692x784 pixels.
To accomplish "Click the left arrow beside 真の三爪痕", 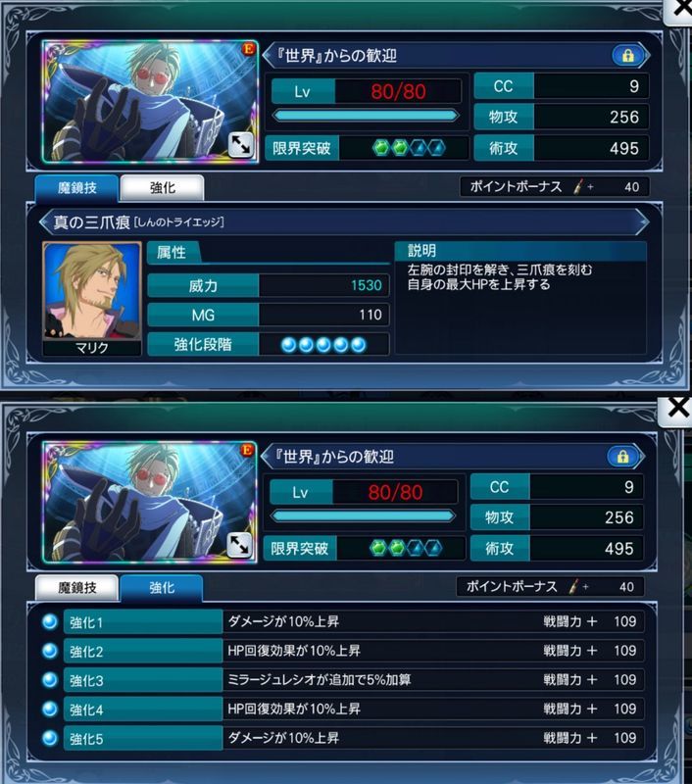I will tap(45, 222).
